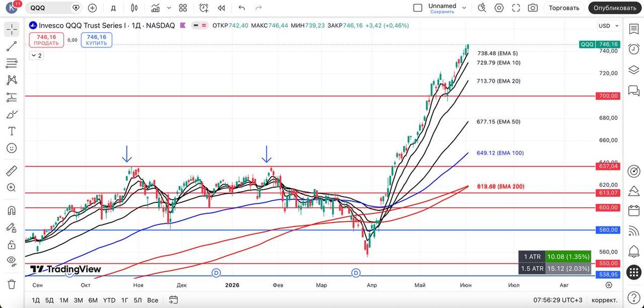Click the trash icon to remove drawings
This screenshot has height=308, width=644.
12,284
